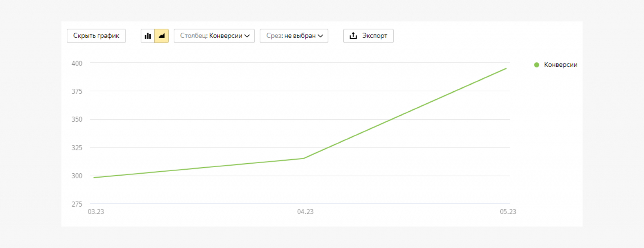This screenshot has width=644, height=248.
Task: Click the line's start point at 03.23
Action: coord(94,177)
